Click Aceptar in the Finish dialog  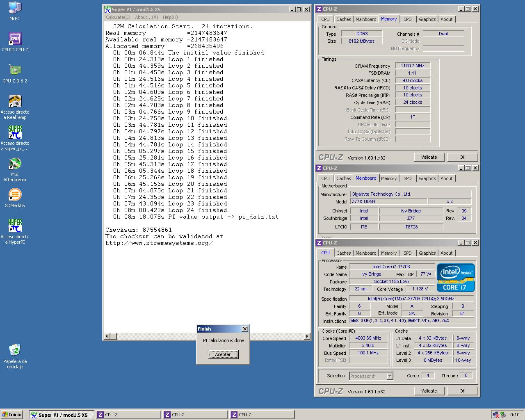pos(223,354)
